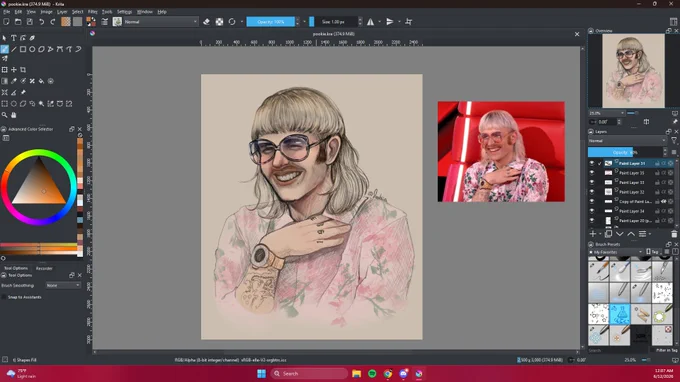
Task: Expand the add layer type arrow
Action: tap(600, 234)
